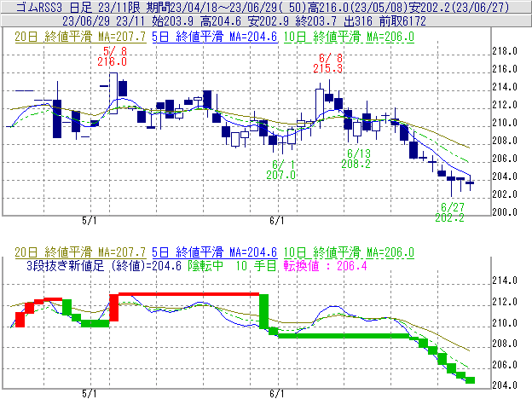Click the 200.0 price axis label in top chart
Screen dimensions: 532x405
click(x=505, y=212)
